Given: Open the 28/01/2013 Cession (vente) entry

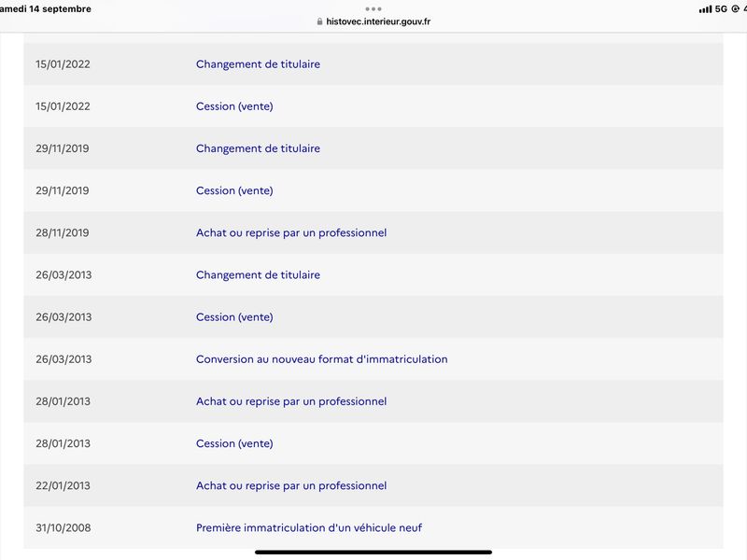Looking at the screenshot, I should 373,443.
